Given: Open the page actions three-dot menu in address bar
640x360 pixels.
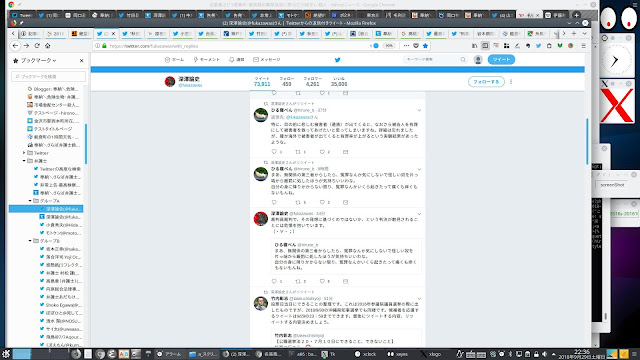Looking at the screenshot, I should 406,46.
